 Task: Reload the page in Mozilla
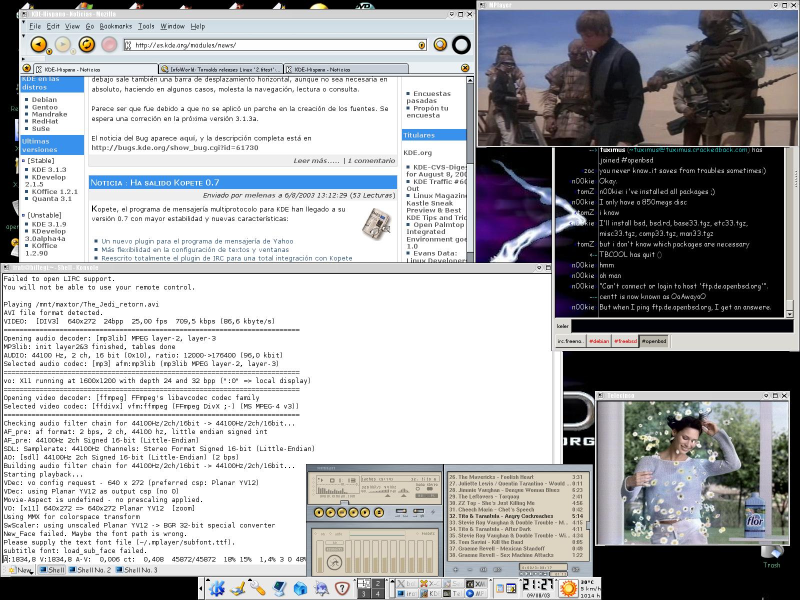(x=87, y=45)
